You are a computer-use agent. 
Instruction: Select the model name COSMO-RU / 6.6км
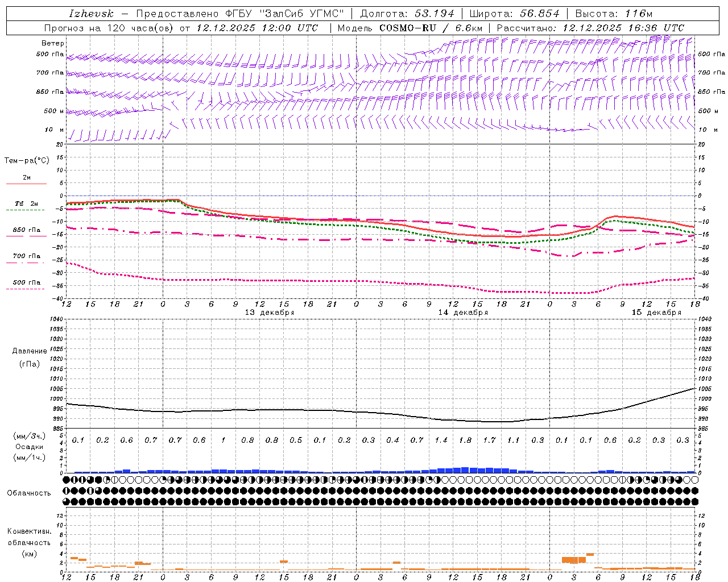click(431, 28)
